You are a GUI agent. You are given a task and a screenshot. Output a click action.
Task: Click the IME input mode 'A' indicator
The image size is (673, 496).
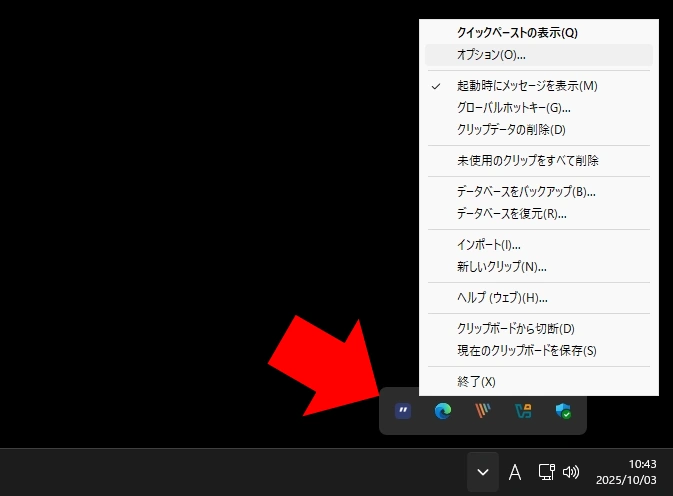(515, 472)
